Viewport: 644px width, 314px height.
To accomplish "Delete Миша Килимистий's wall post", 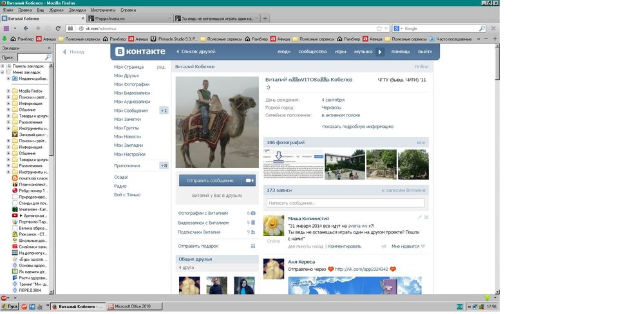I will click(426, 217).
